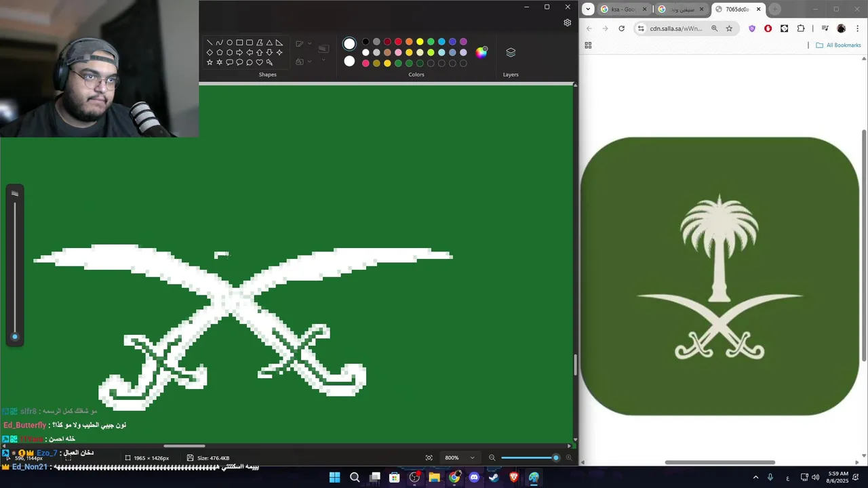The height and width of the screenshot is (488, 868).
Task: Select the Left arrow shape
Action: 249,52
